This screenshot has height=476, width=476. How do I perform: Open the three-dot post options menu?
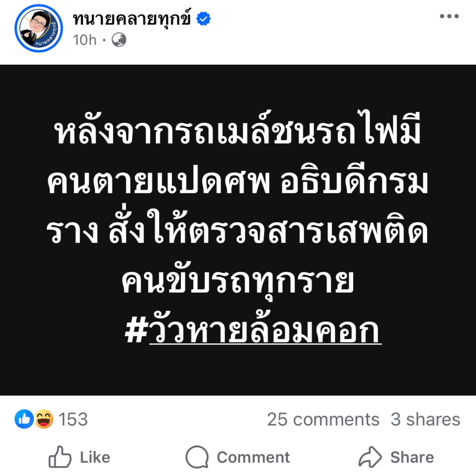coord(450,16)
